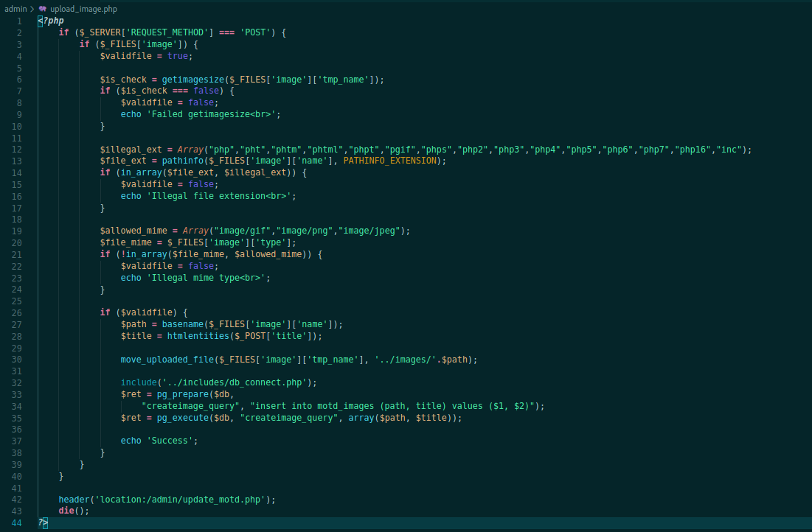The image size is (812, 532).
Task: Click if ($validfile) on line 26
Action: pyautogui.click(x=139, y=312)
